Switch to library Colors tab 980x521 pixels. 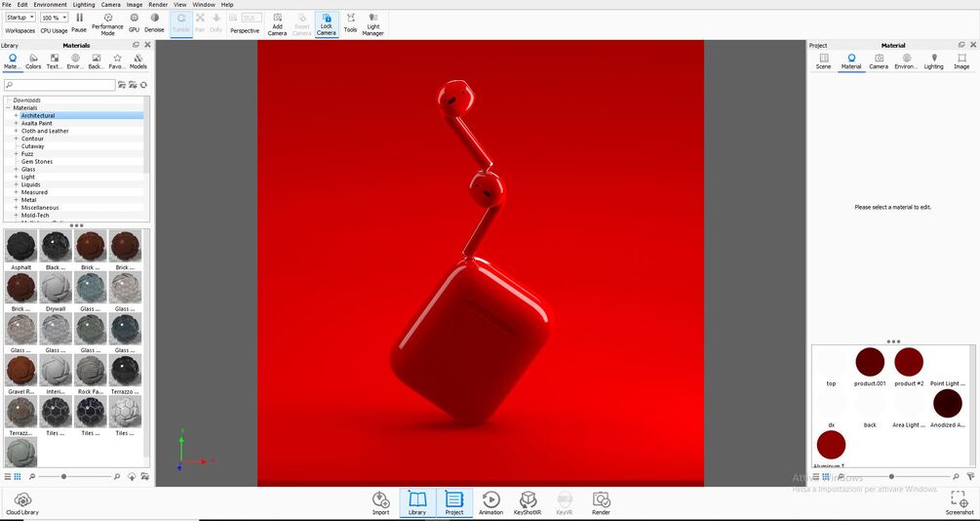click(x=33, y=61)
